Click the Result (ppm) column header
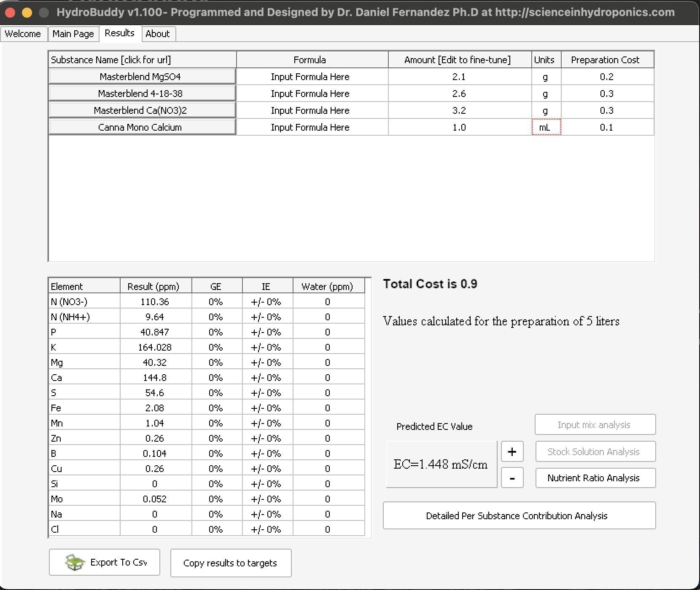 [156, 287]
